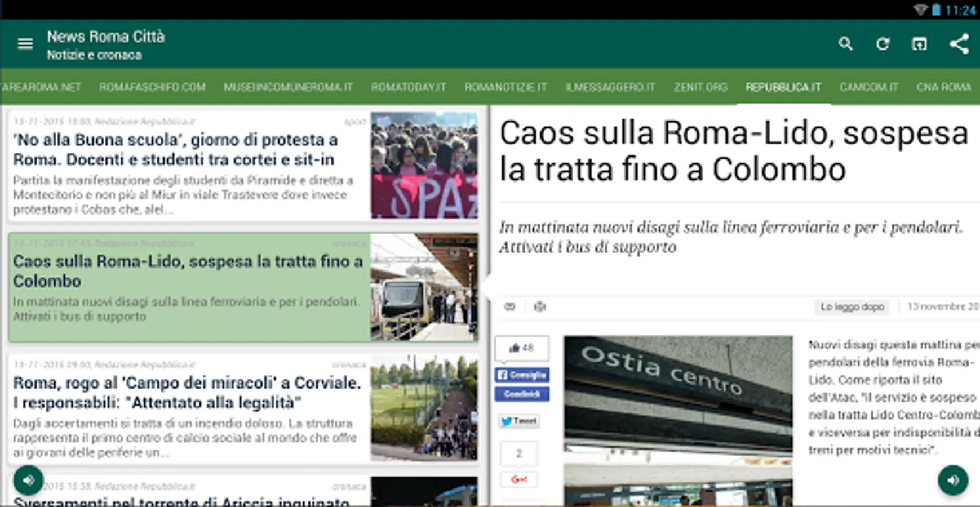Check the Wi-Fi status icon
This screenshot has height=507, width=980.
920,10
